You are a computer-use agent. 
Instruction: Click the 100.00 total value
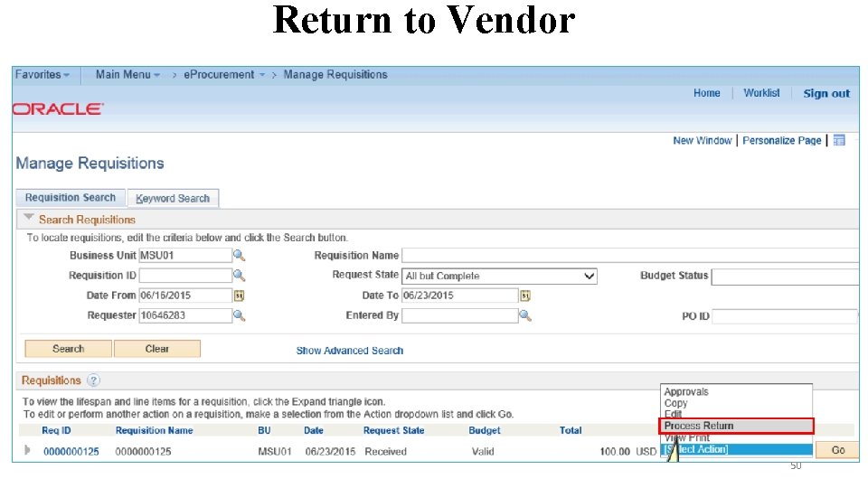coord(615,452)
